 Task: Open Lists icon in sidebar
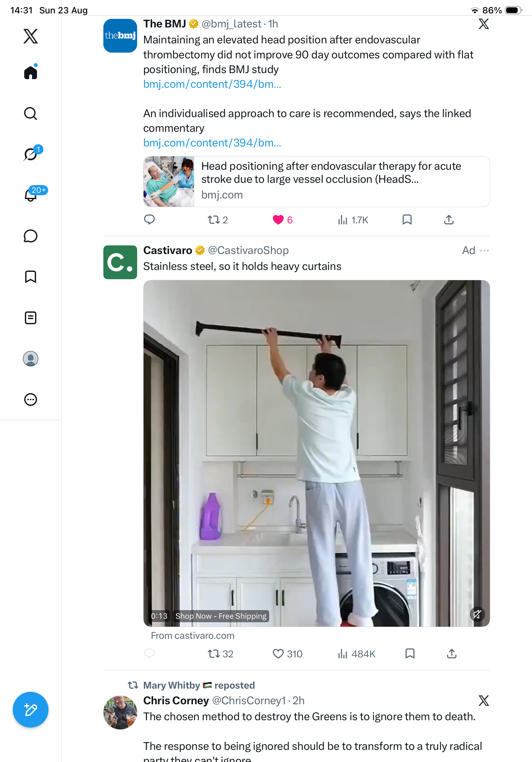click(31, 318)
